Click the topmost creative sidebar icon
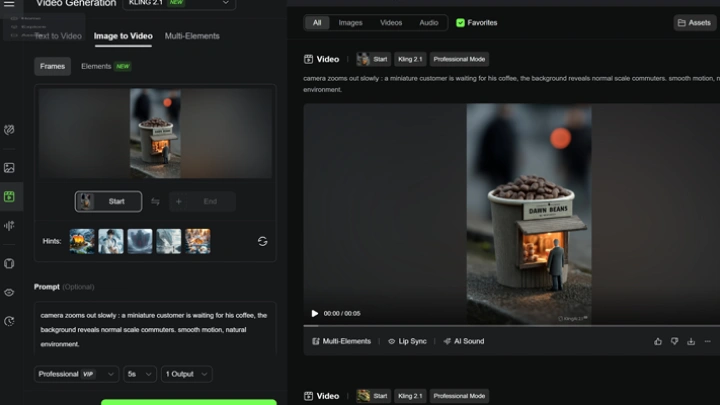720x405 pixels. (9, 130)
